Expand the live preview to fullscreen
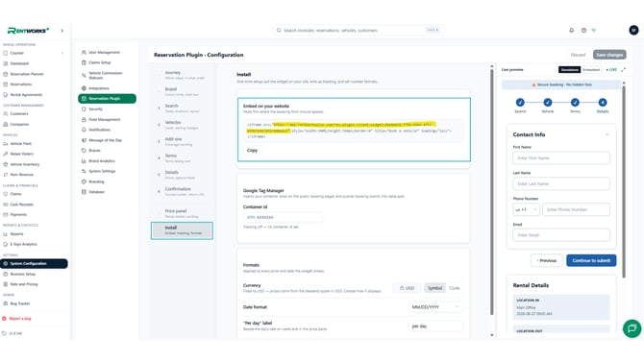Screen dimensions: 644x361 tap(624, 70)
